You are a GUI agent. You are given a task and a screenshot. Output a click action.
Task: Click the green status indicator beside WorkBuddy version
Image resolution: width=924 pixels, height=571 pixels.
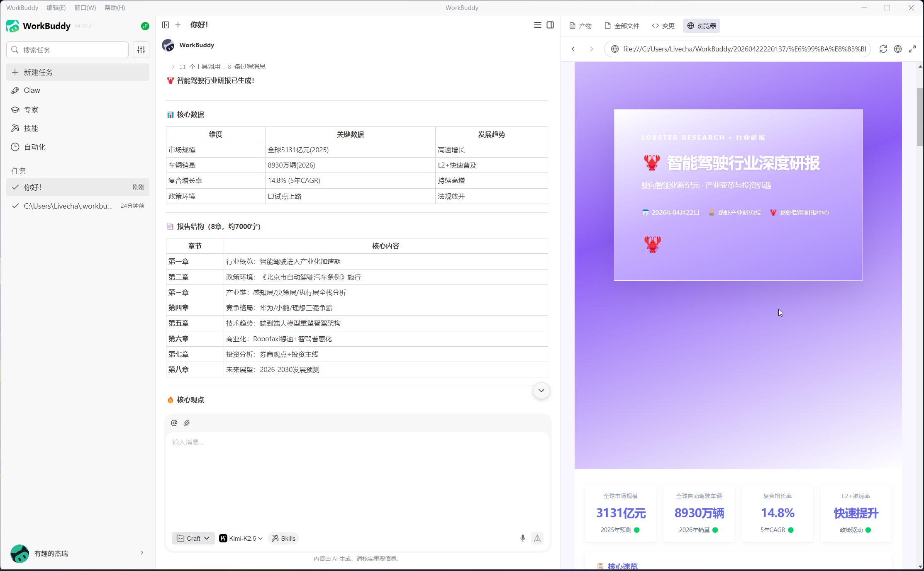coord(145,26)
